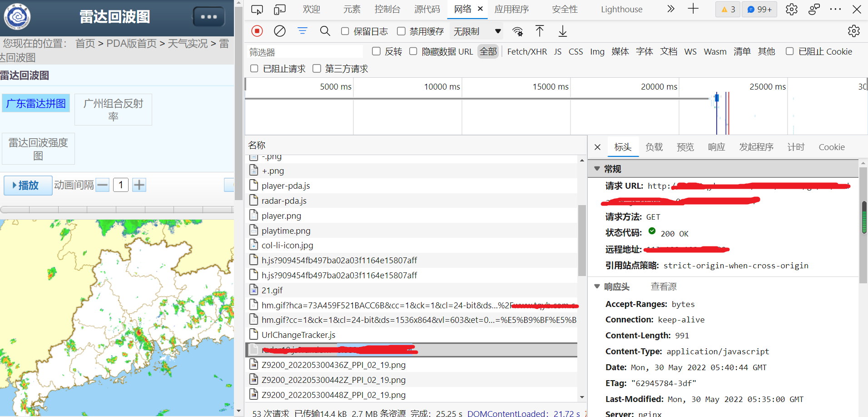The image size is (868, 417).
Task: Switch to the 元素 tab
Action: click(x=352, y=9)
